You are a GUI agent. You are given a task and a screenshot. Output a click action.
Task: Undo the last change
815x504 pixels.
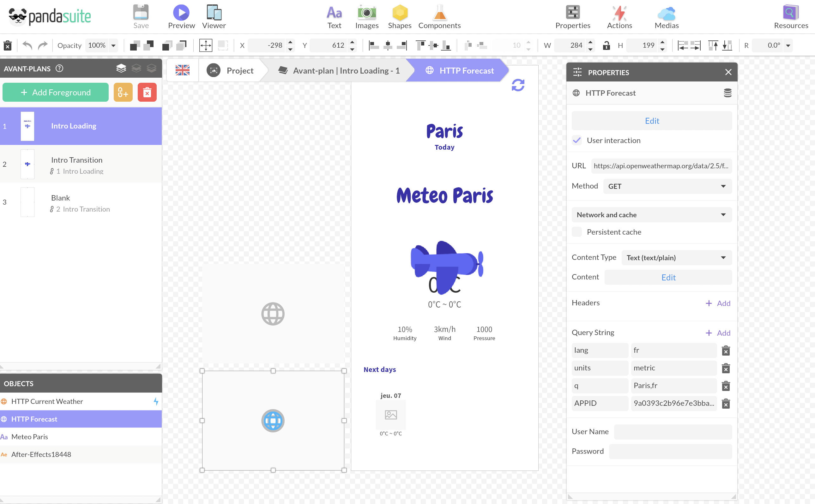(x=27, y=45)
